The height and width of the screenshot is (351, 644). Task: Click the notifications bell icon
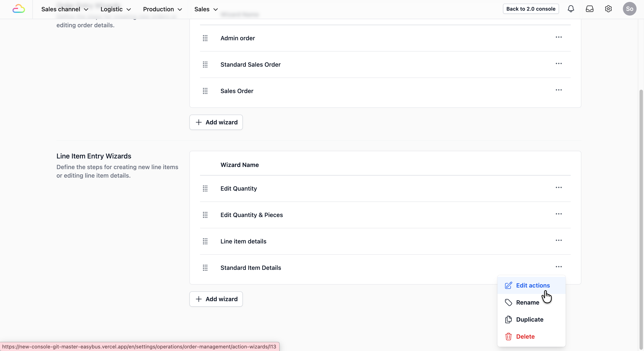(x=571, y=9)
